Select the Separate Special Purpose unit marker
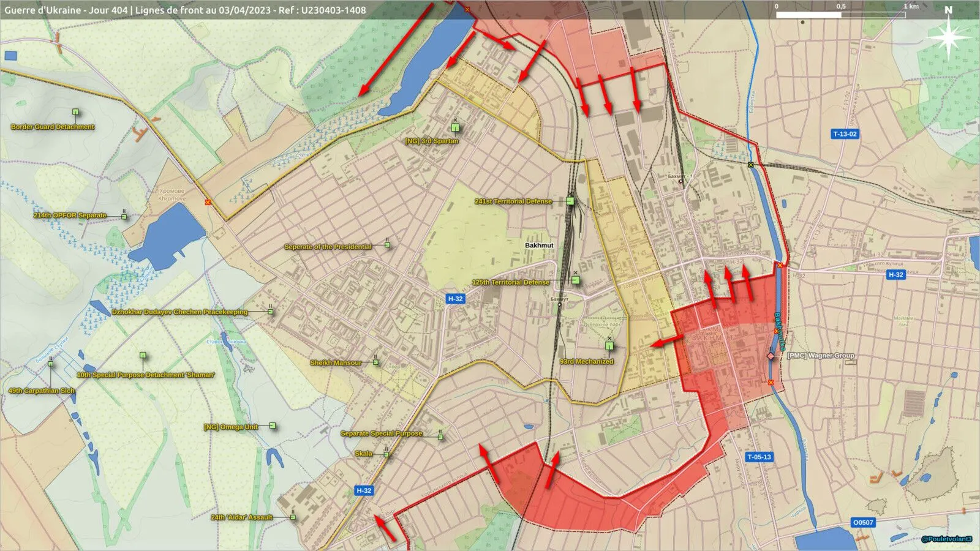Viewport: 980px width, 551px height. (x=440, y=437)
